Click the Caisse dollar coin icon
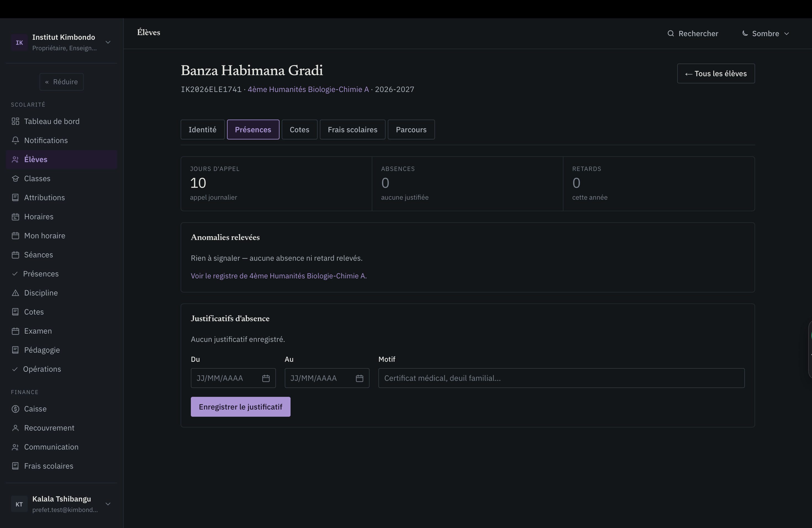812x528 pixels. [x=15, y=409]
